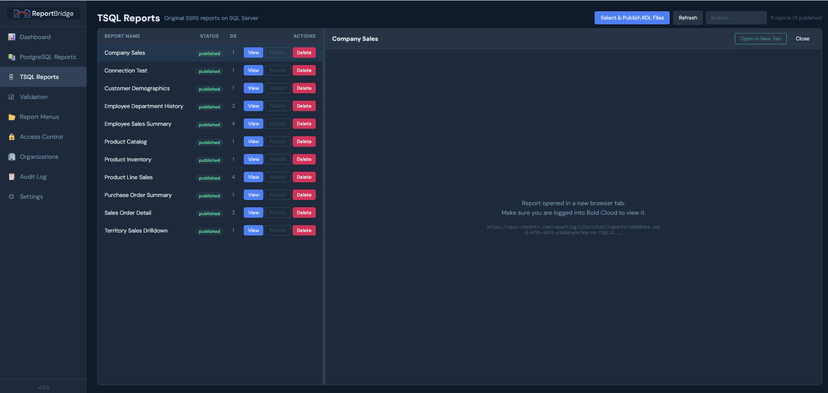View the Product Catalog report
828x393 pixels.
(253, 142)
